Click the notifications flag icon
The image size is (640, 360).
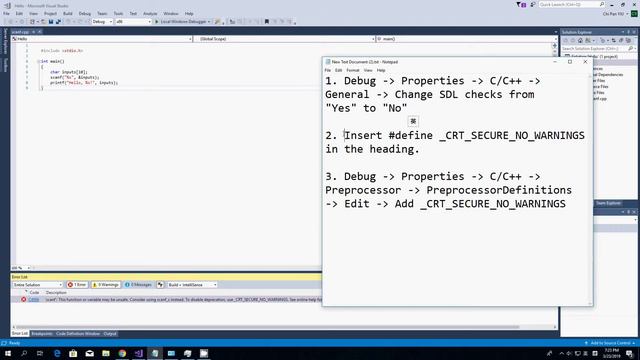click(x=521, y=4)
